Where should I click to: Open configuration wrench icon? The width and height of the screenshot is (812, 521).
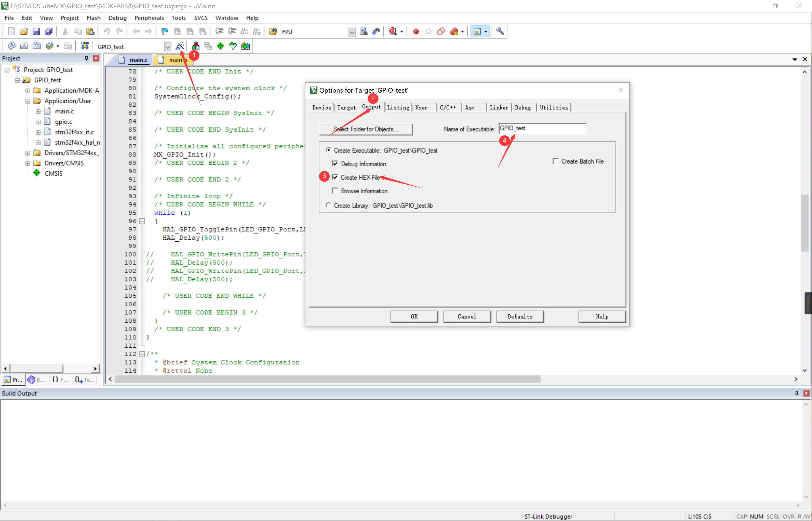point(499,31)
